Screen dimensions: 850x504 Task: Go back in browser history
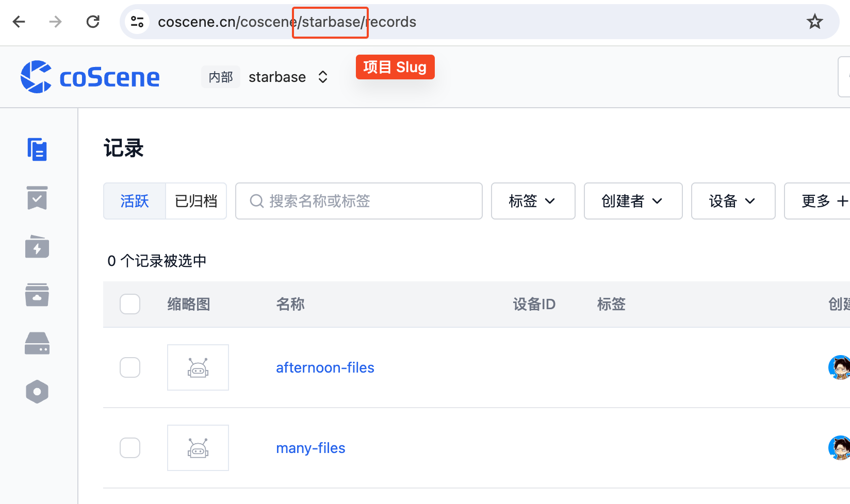click(19, 22)
